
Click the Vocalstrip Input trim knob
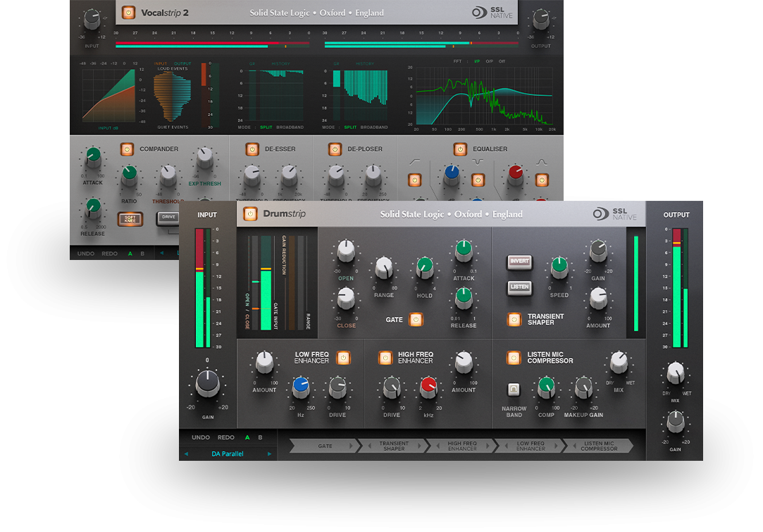[92, 20]
